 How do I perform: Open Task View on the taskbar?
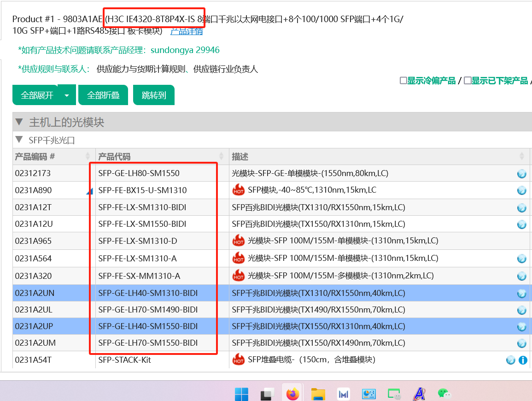point(267,394)
